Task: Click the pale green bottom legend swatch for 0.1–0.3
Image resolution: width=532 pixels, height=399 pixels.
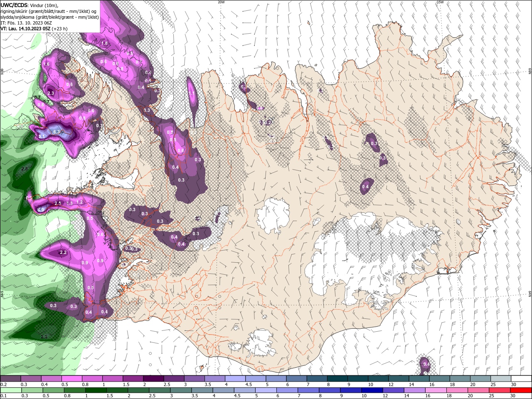Action: [x=11, y=390]
